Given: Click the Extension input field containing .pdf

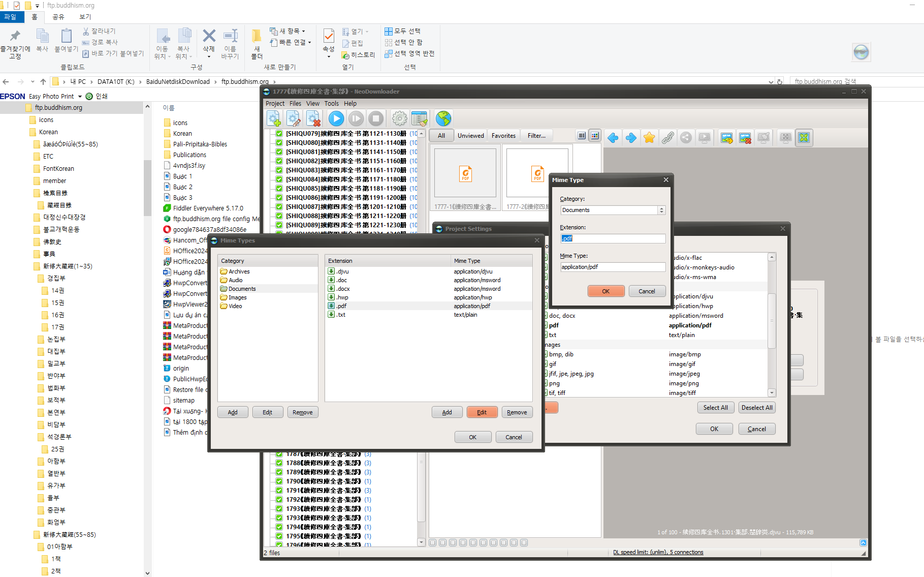Looking at the screenshot, I should (x=613, y=238).
